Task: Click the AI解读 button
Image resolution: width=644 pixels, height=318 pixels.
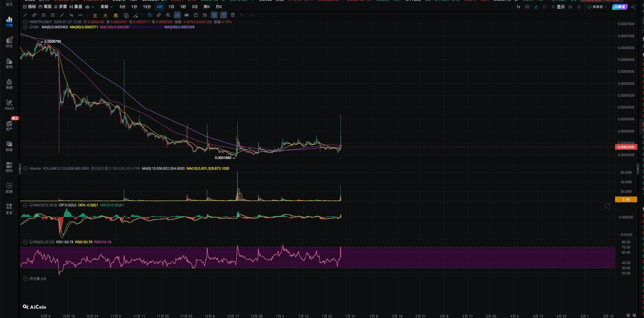Action: click(x=620, y=7)
